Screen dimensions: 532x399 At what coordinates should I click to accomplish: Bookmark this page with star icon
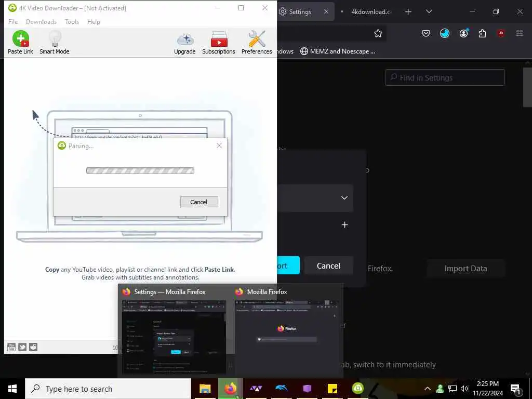click(x=378, y=33)
